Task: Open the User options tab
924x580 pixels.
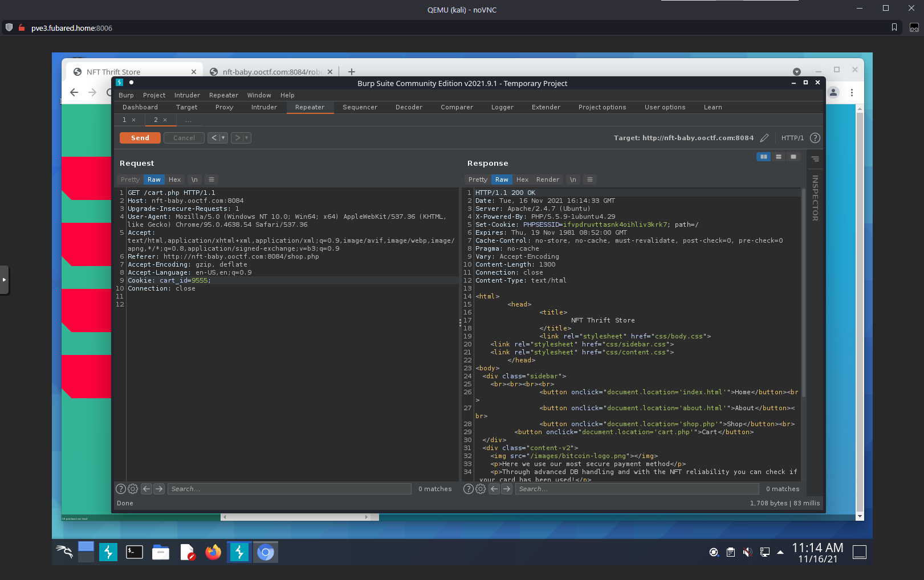Action: (x=665, y=107)
